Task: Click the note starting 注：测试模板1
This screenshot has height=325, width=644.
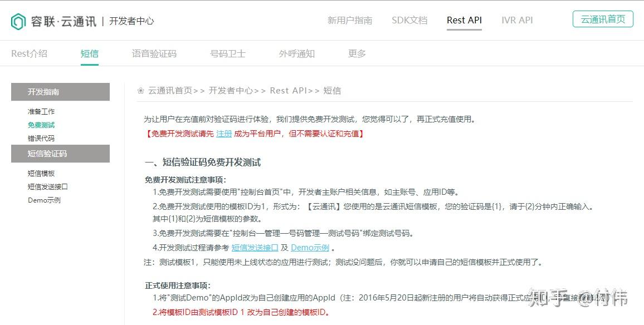Action: point(344,262)
